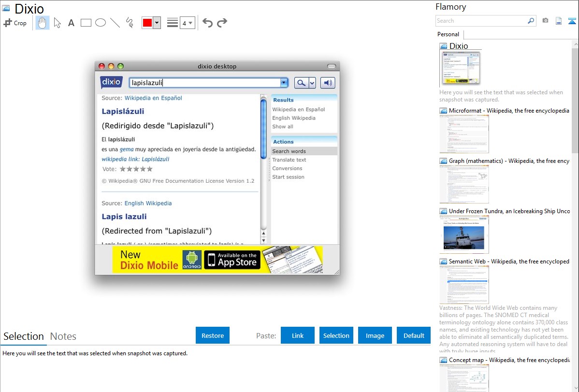The width and height of the screenshot is (579, 392).
Task: Open the 'gema' link in the definition
Action: click(x=127, y=149)
